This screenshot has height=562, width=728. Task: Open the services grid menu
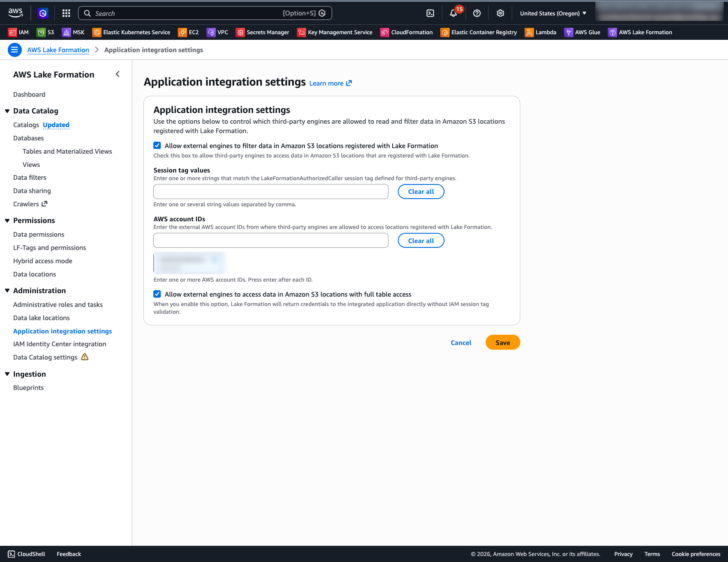[x=66, y=13]
